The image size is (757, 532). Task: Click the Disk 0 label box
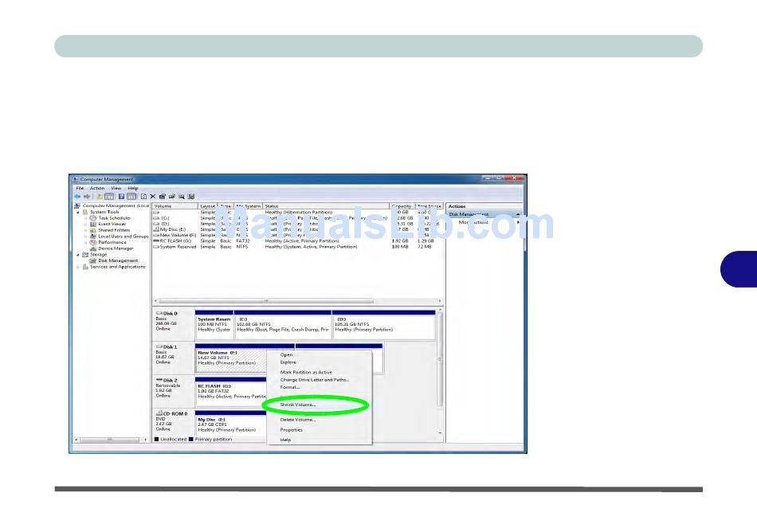click(174, 325)
